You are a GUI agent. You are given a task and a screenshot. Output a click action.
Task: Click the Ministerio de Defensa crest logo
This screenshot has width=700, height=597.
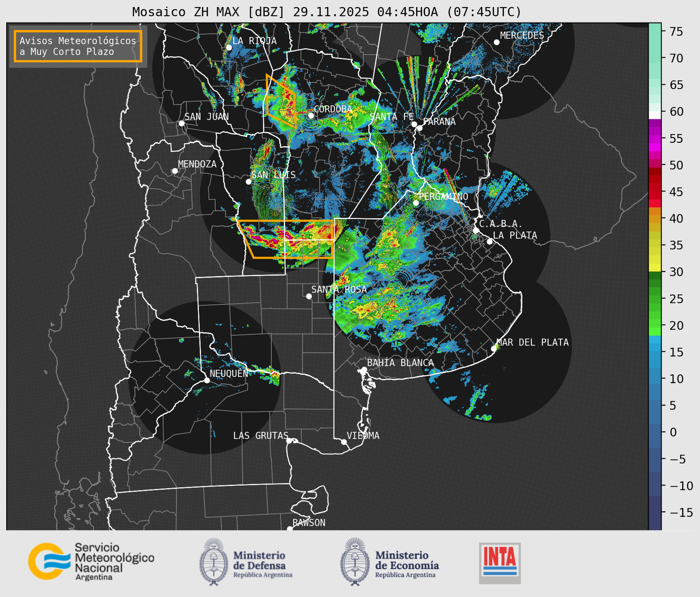click(214, 562)
